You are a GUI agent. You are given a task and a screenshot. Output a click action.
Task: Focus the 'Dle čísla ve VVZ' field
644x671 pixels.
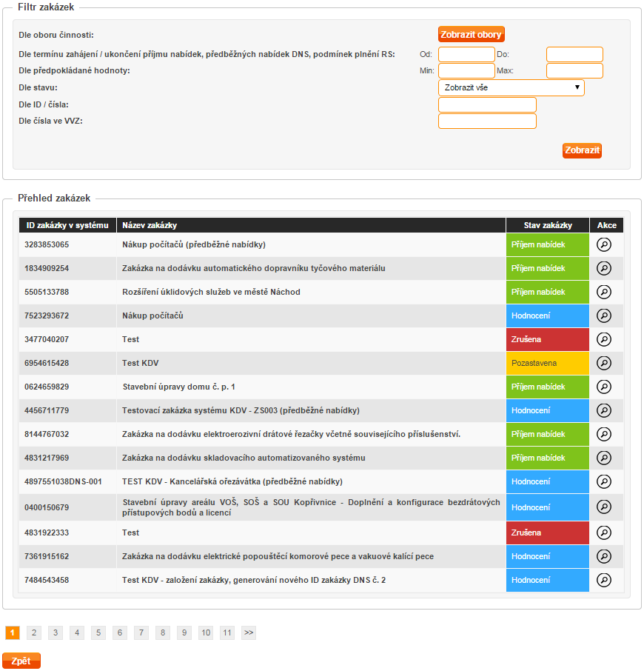pos(487,121)
